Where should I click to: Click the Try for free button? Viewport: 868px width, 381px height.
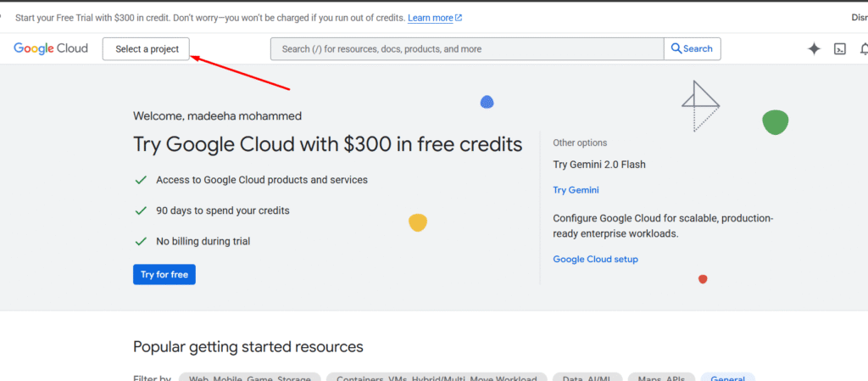tap(164, 275)
